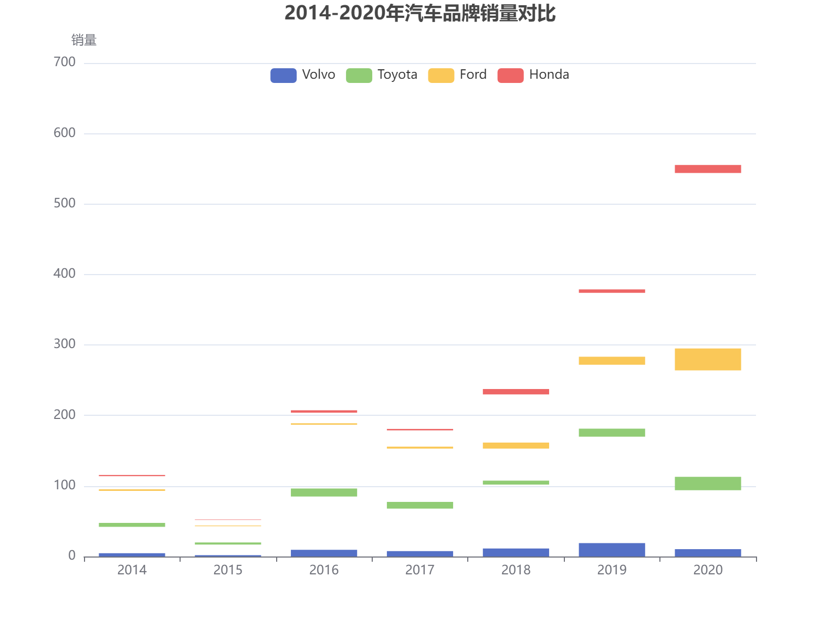Select the green Toyota bar for 2019
Image resolution: width=840 pixels, height=630 pixels.
pyautogui.click(x=612, y=433)
